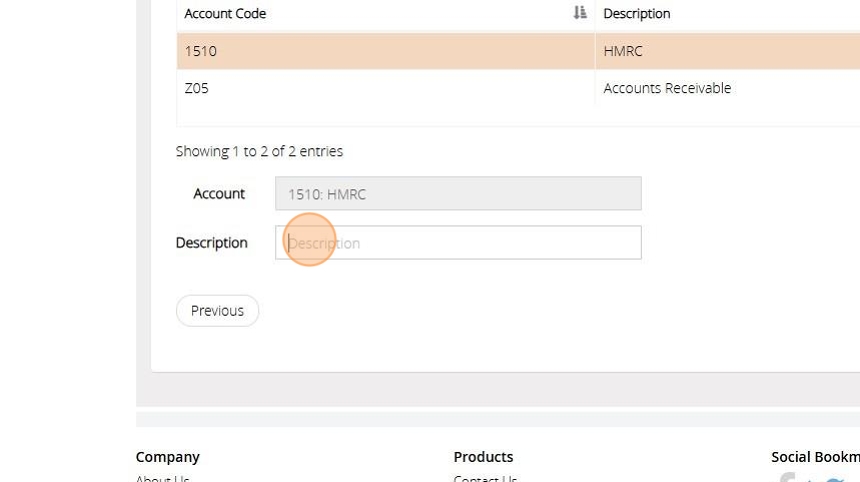Click the Account Code sort icon
This screenshot has height=482, width=860.
point(580,13)
